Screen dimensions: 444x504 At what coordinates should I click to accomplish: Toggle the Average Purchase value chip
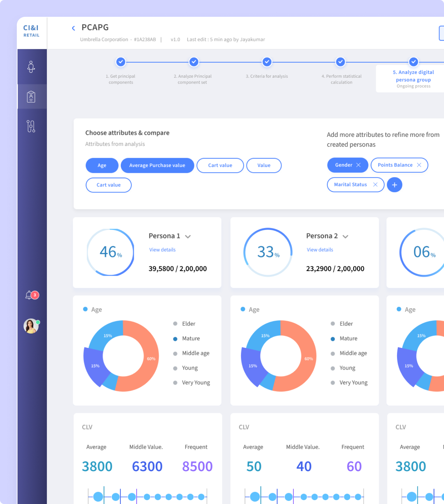157,165
